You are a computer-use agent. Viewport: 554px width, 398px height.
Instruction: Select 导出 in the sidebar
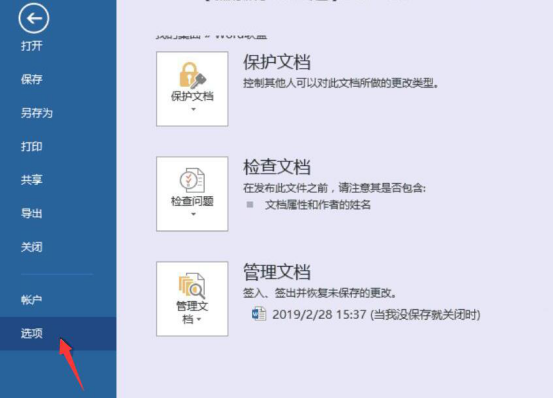pyautogui.click(x=32, y=213)
